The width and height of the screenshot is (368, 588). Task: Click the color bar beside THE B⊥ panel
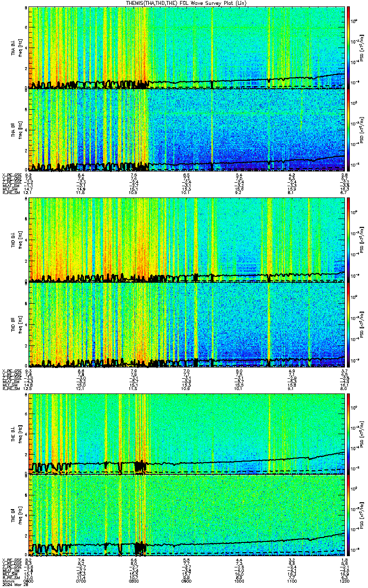pos(348,434)
